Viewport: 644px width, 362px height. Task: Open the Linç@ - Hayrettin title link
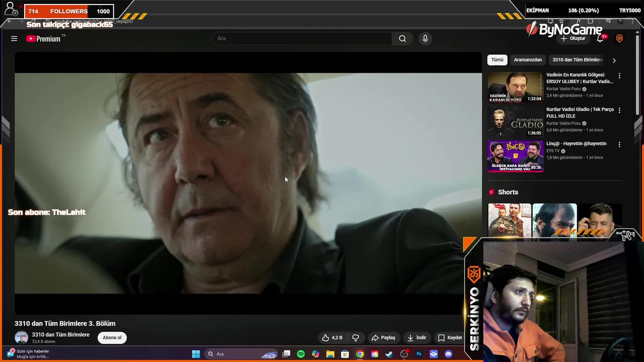tap(577, 144)
